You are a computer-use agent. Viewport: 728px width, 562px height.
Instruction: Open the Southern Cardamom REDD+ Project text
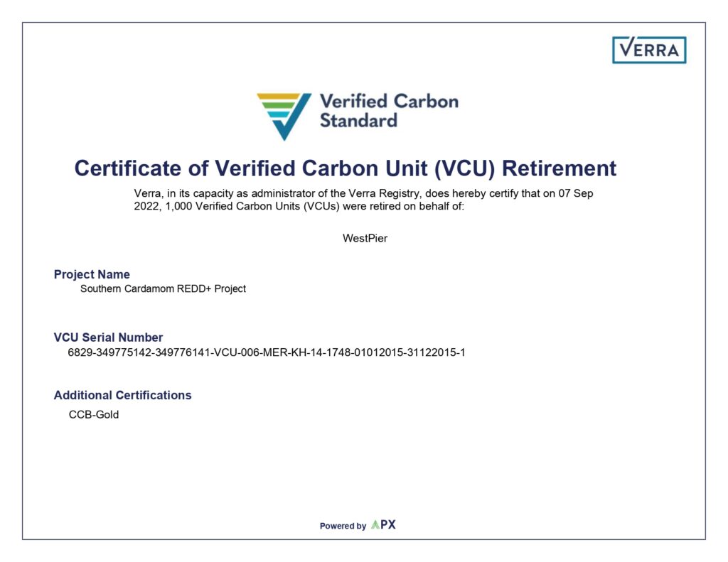pyautogui.click(x=163, y=288)
